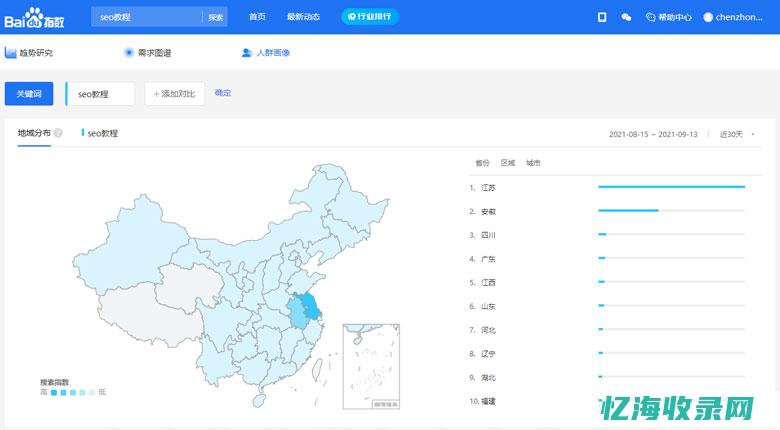Click the trend research chart icon
780x430 pixels.
pos(10,52)
